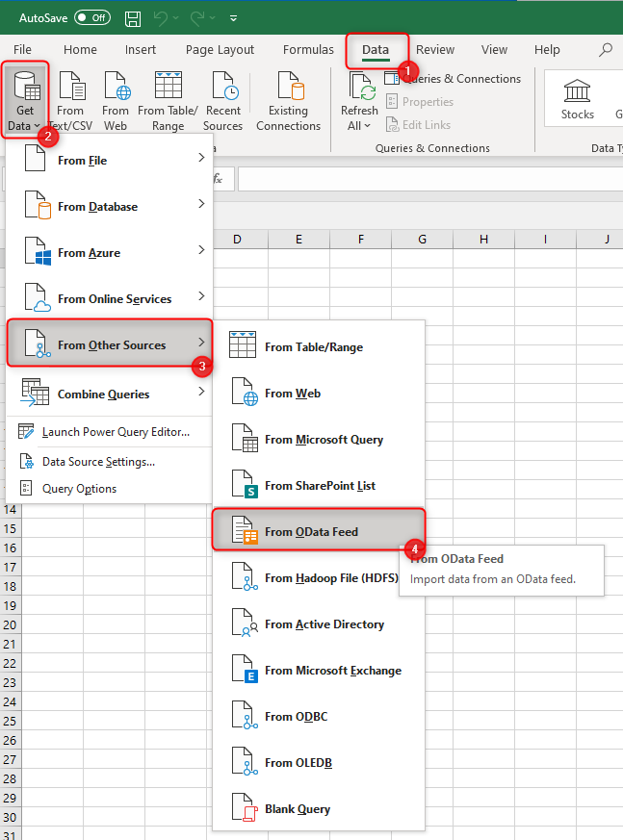Click the Properties button
The width and height of the screenshot is (623, 840).
(x=420, y=102)
